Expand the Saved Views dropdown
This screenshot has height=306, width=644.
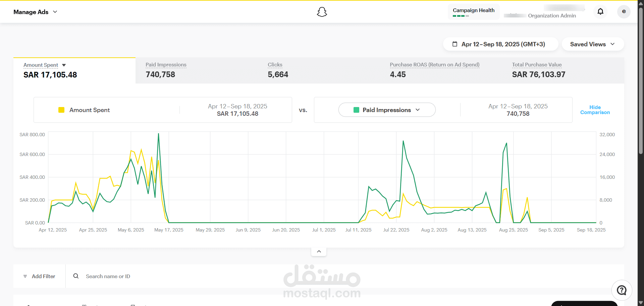[x=593, y=44]
